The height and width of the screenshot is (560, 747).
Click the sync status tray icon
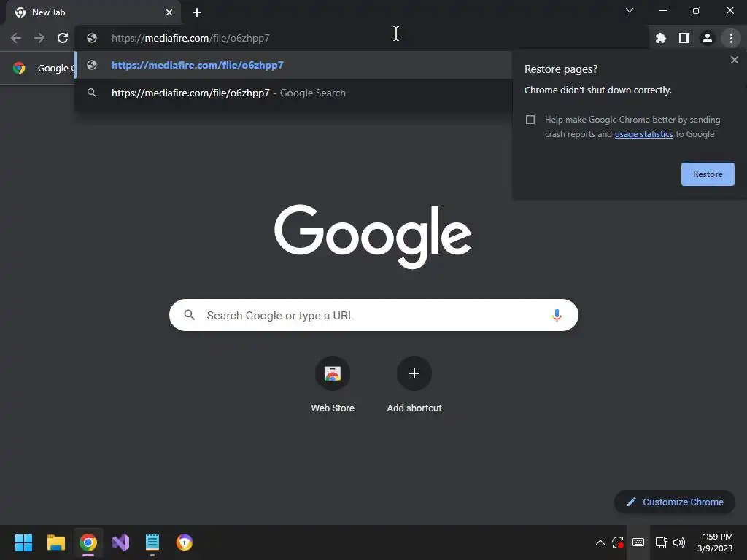618,542
